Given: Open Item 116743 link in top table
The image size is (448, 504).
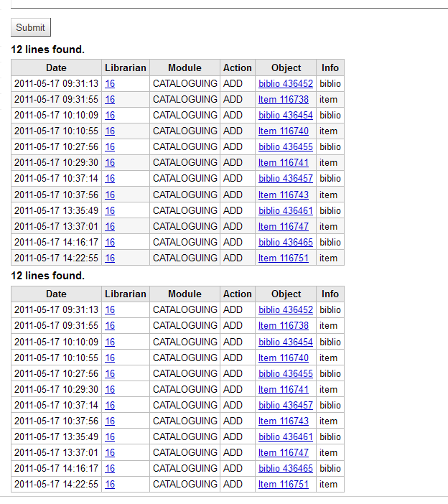Looking at the screenshot, I should [283, 195].
